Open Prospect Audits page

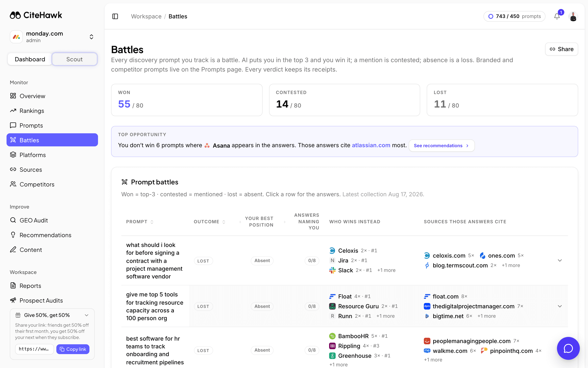point(52,300)
